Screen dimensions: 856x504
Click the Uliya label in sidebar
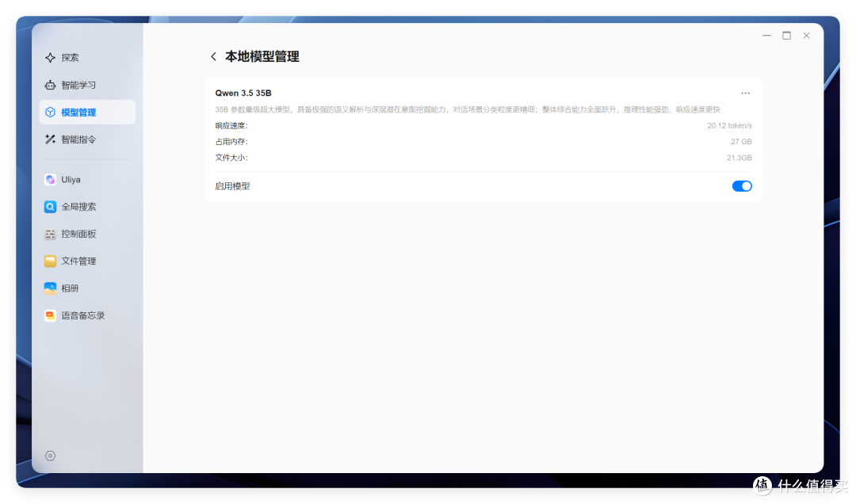click(x=71, y=179)
